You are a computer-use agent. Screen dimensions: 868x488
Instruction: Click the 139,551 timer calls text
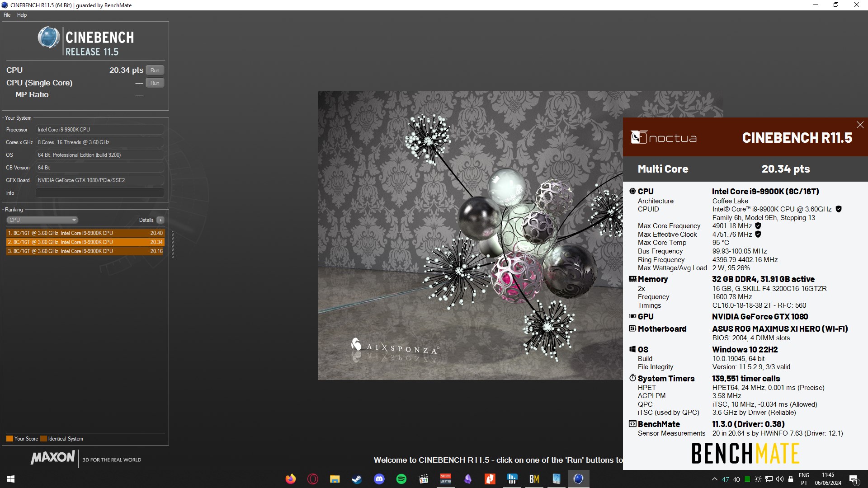[746, 378]
